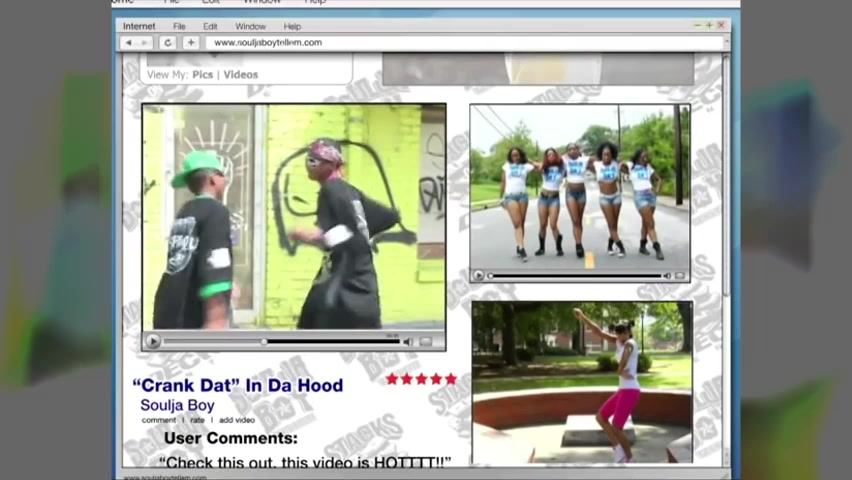Click the main video frame with two dancers

coord(294,217)
